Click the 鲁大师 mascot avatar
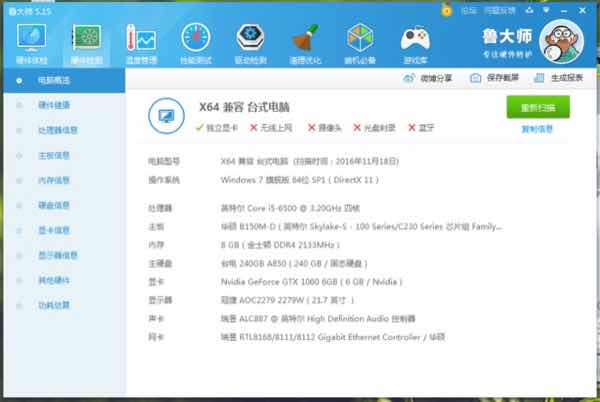 [561, 42]
